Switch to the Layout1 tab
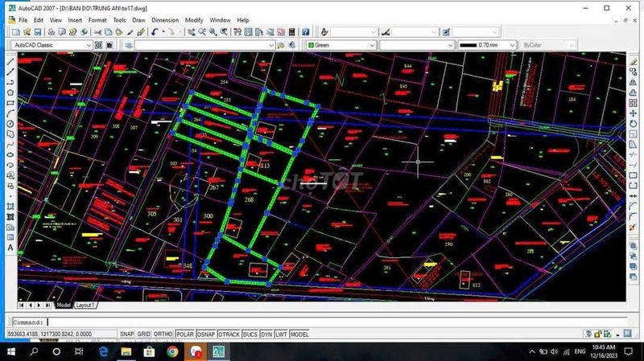The image size is (644, 361). (x=85, y=306)
